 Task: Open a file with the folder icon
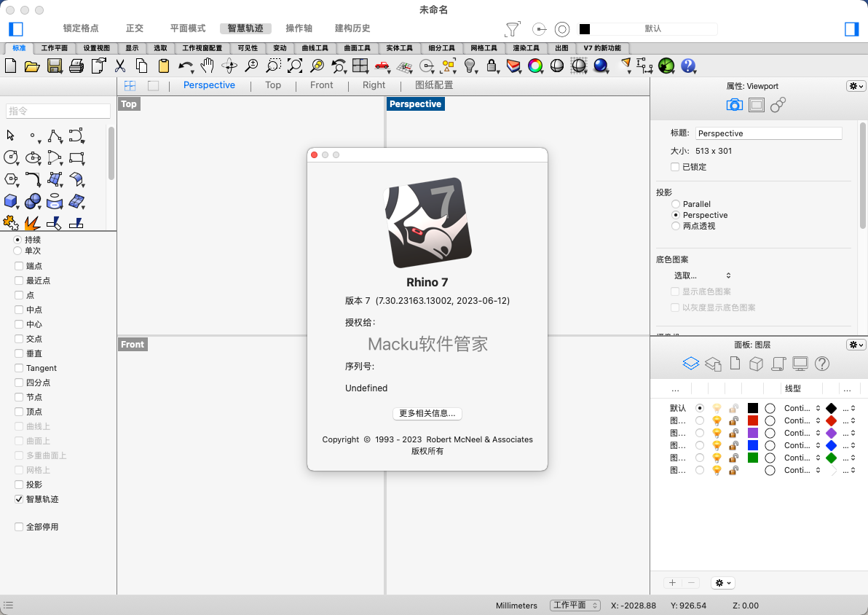point(32,66)
